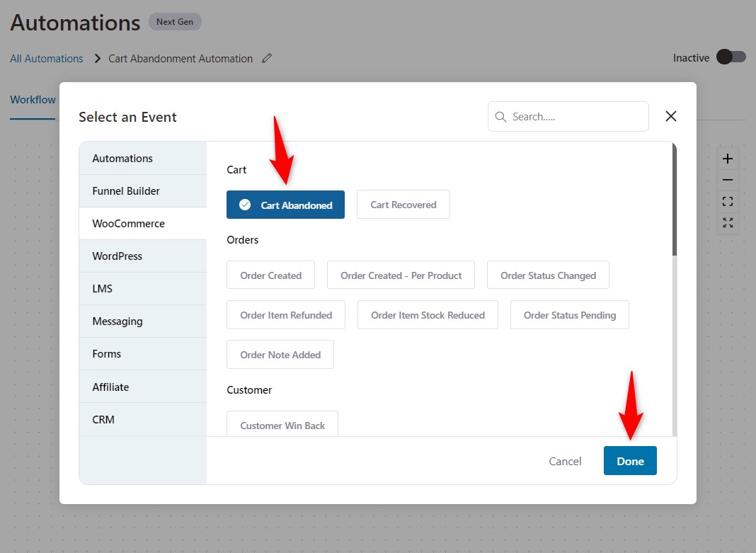Click the magnifier icon in the search box
Screen dimensions: 756x553
click(500, 116)
